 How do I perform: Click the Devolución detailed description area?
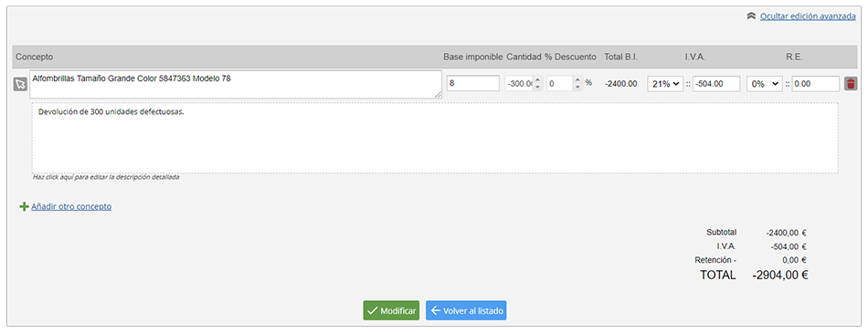[435, 137]
